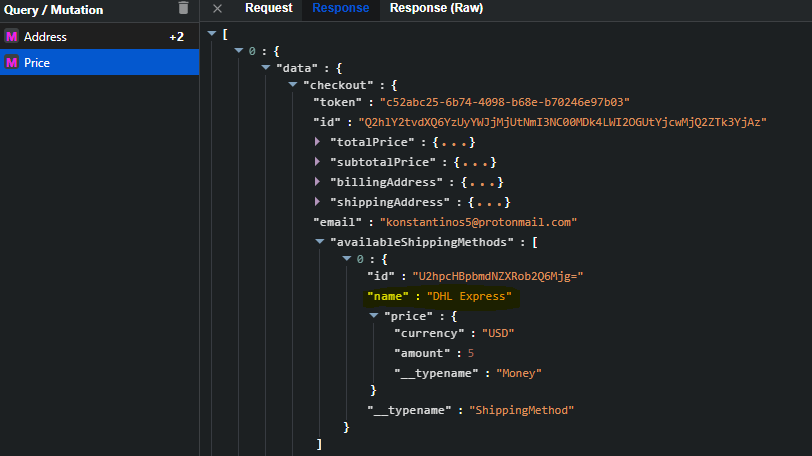Collapse the "checkout" node

pyautogui.click(x=293, y=84)
